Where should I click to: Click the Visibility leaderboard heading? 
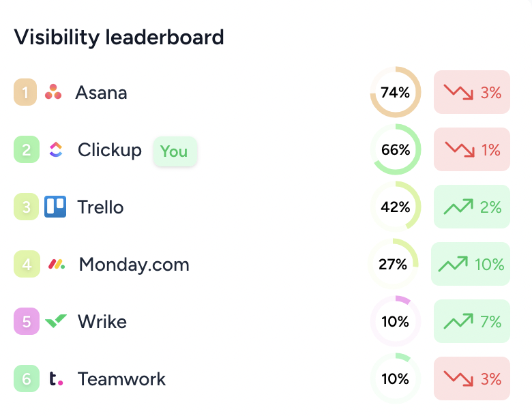click(x=119, y=37)
